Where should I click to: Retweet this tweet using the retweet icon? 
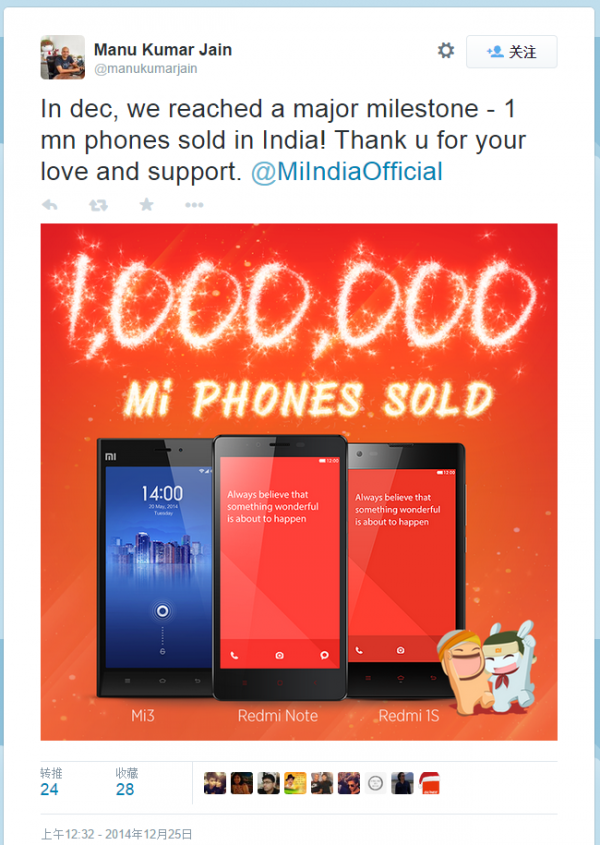[x=98, y=205]
